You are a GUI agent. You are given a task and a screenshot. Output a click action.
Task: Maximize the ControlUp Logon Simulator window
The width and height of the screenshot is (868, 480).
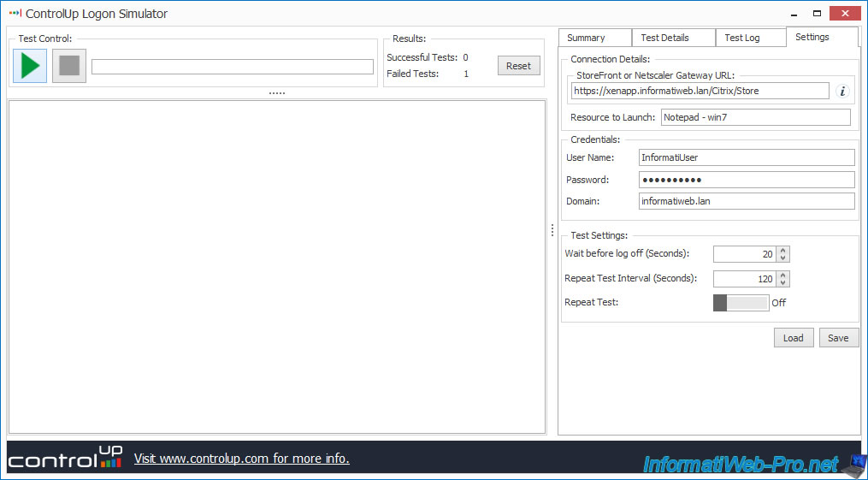click(817, 14)
